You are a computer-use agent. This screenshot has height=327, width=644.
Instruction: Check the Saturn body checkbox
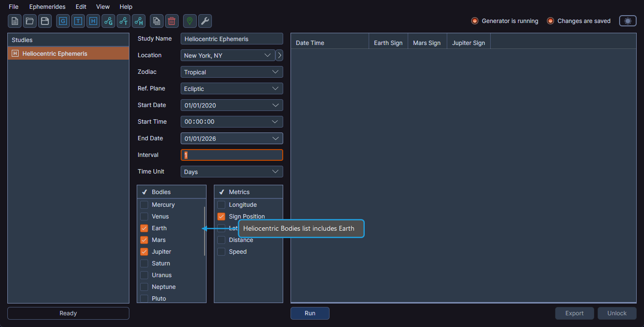pyautogui.click(x=144, y=263)
